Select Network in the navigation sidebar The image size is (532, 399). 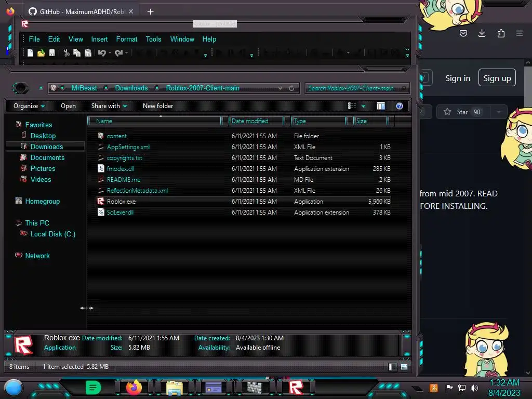click(x=37, y=256)
